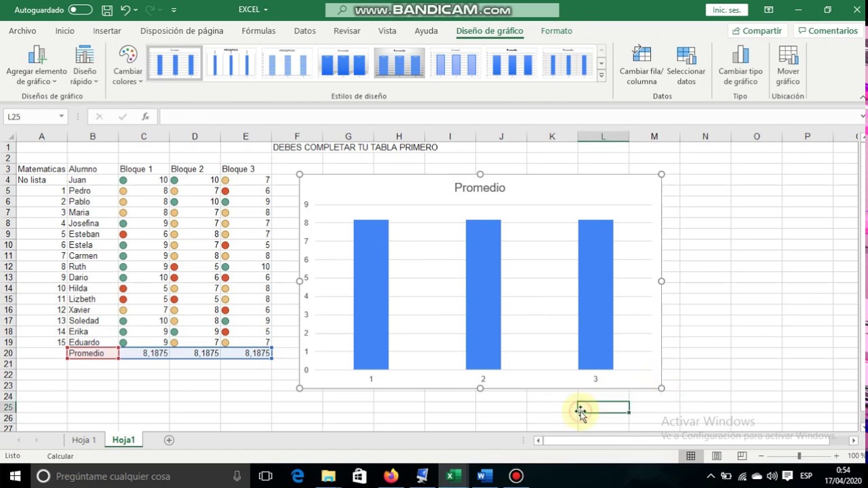Select column header L
This screenshot has height=488, width=868.
603,136
